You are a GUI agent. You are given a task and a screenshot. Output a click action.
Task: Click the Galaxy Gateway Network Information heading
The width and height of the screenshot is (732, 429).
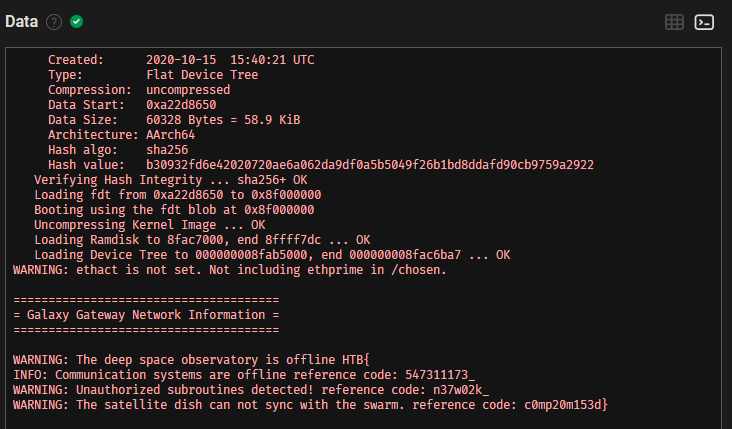coord(146,314)
